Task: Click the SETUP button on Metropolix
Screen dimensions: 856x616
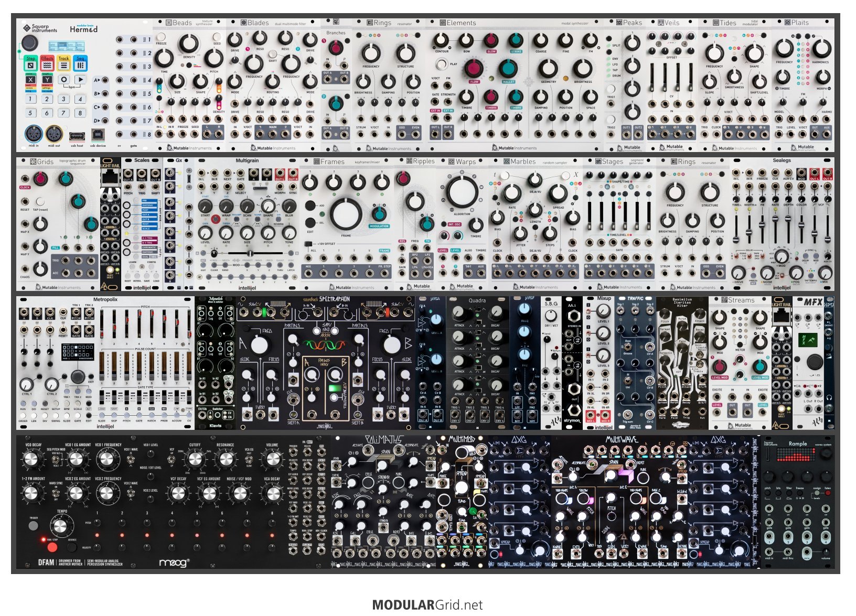Action: (x=56, y=403)
